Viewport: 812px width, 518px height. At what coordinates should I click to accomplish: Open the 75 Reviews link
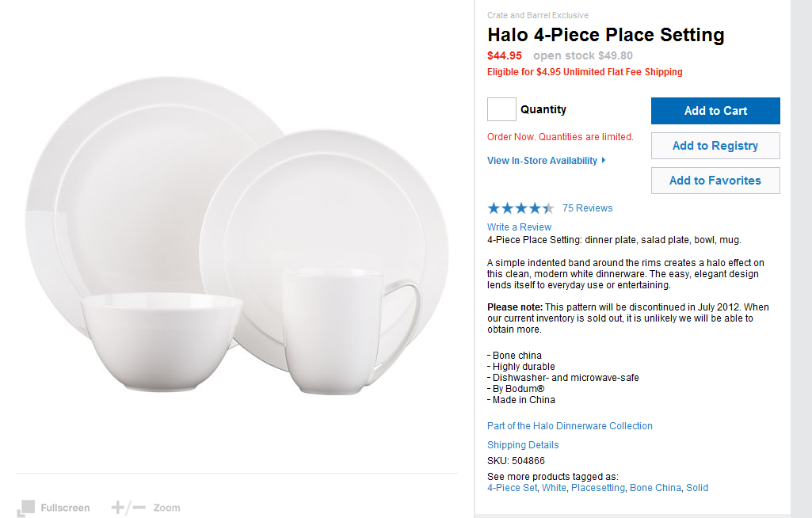[587, 208]
